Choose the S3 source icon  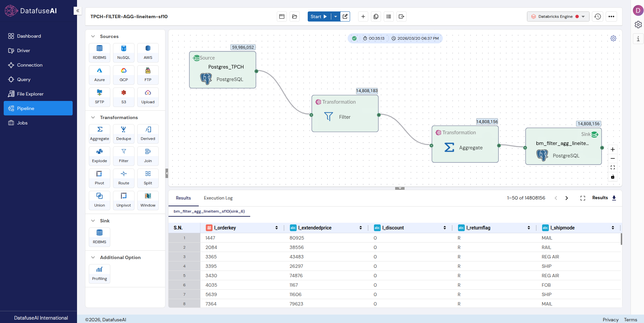(x=124, y=97)
